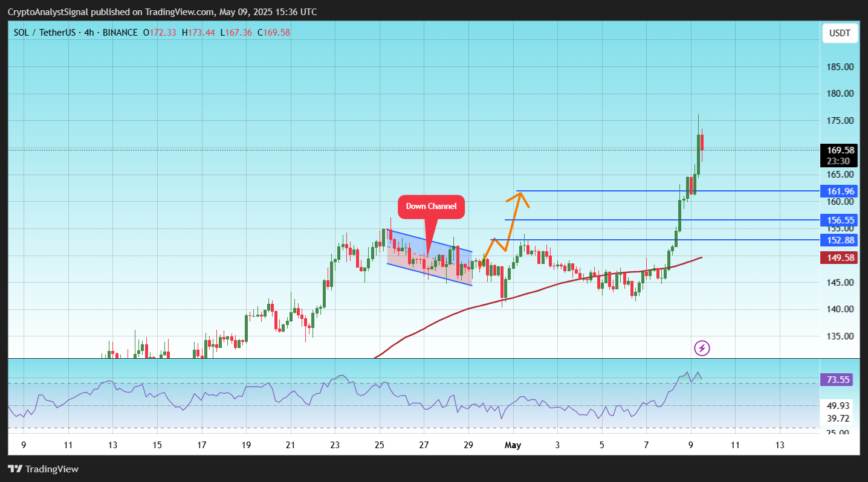
Task: Click the purple lightning event icon
Action: coord(702,348)
